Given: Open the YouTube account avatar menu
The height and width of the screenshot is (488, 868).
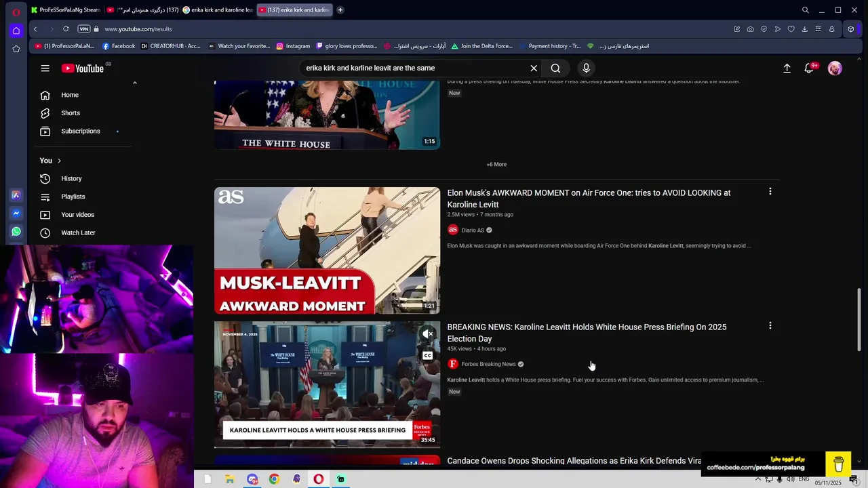Looking at the screenshot, I should click(x=835, y=68).
